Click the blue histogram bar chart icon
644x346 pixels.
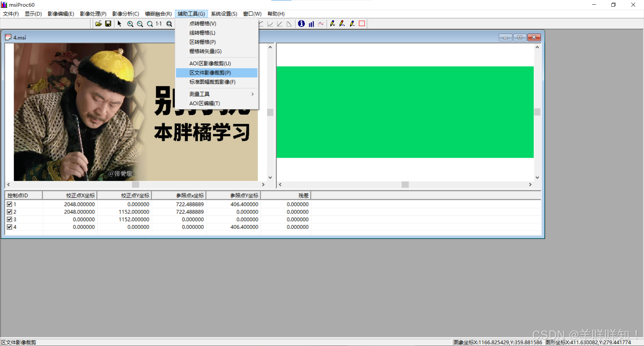pos(311,24)
